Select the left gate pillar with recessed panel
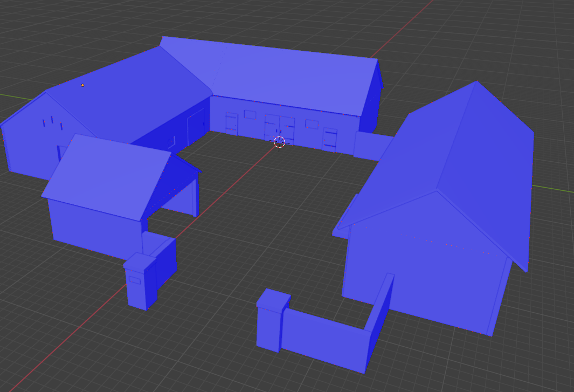This screenshot has height=392, width=574. pyautogui.click(x=140, y=281)
